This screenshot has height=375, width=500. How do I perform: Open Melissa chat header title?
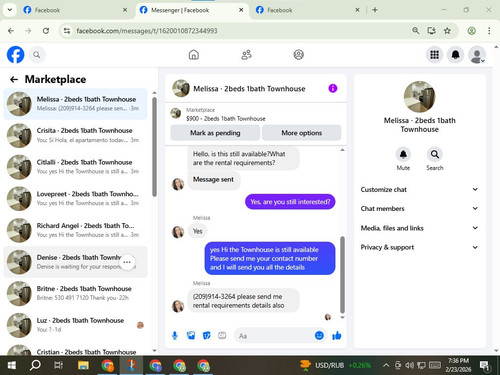(249, 89)
